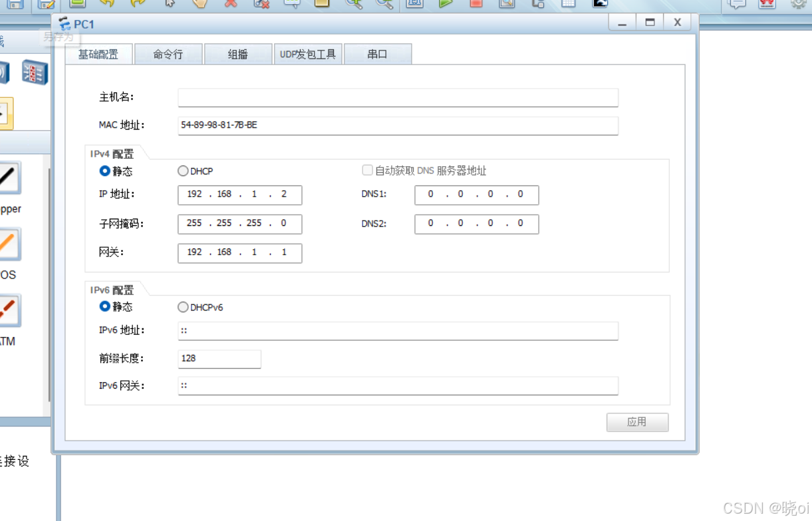Close the PC1 window

(677, 23)
